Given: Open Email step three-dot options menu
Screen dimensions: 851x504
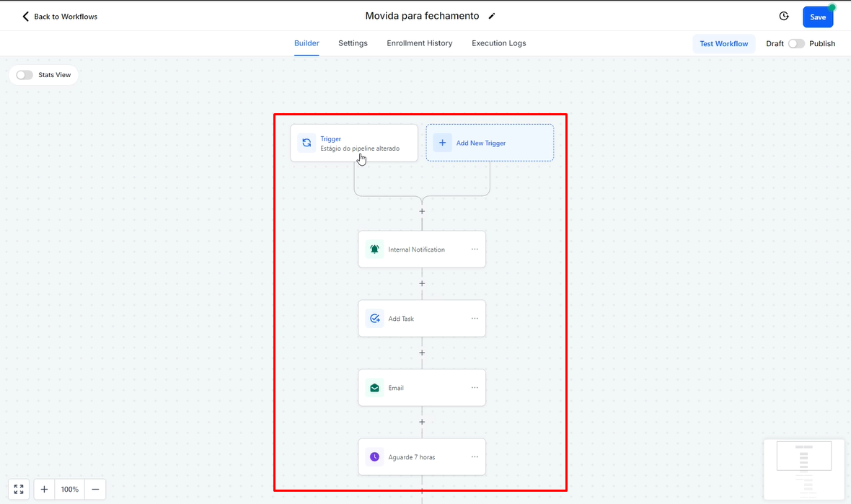Looking at the screenshot, I should (x=475, y=388).
